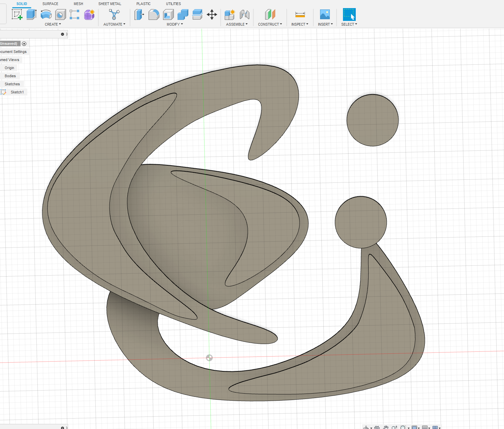Open the Create dropdown menu

tap(53, 24)
